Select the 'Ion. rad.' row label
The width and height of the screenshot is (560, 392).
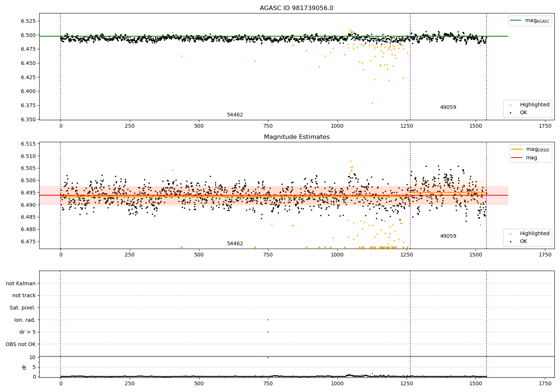[25, 320]
